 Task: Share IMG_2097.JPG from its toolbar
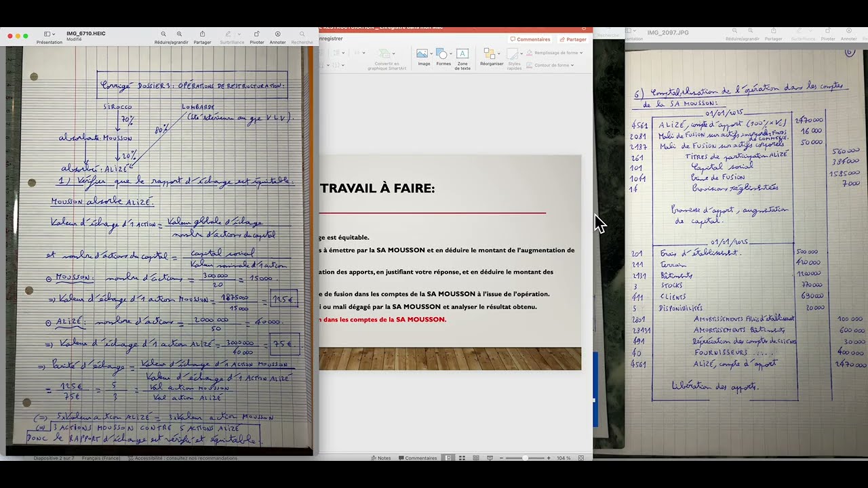pyautogui.click(x=773, y=31)
